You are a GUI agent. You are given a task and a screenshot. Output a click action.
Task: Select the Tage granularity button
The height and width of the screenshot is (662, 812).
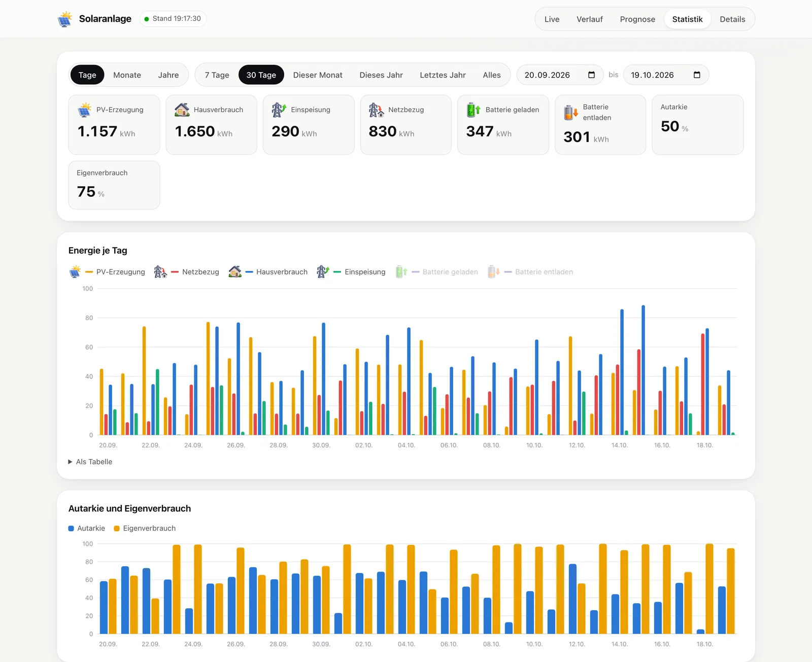tap(87, 75)
